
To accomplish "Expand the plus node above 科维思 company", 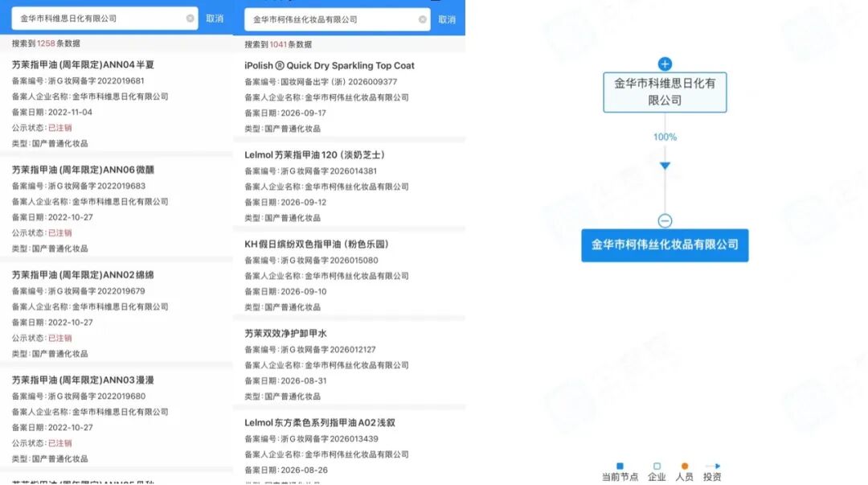I will [665, 64].
